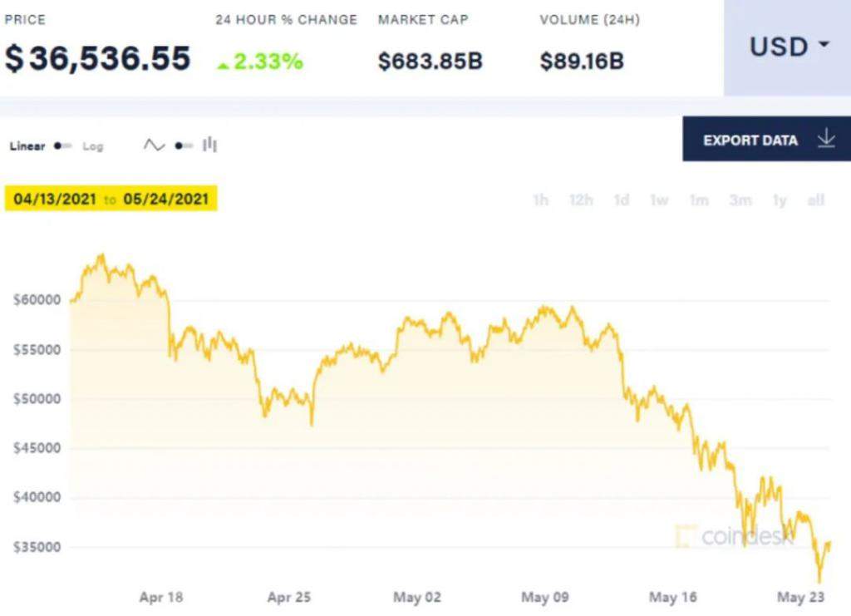851x616 pixels.
Task: Select the 1y time range
Action: point(780,200)
